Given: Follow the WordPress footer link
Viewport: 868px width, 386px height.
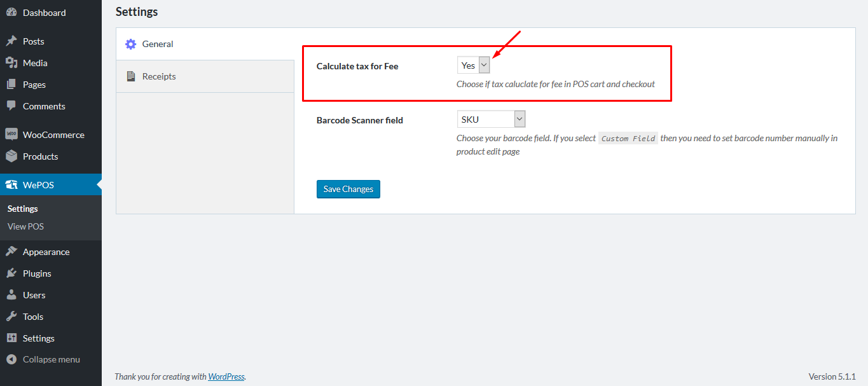Looking at the screenshot, I should click(226, 376).
